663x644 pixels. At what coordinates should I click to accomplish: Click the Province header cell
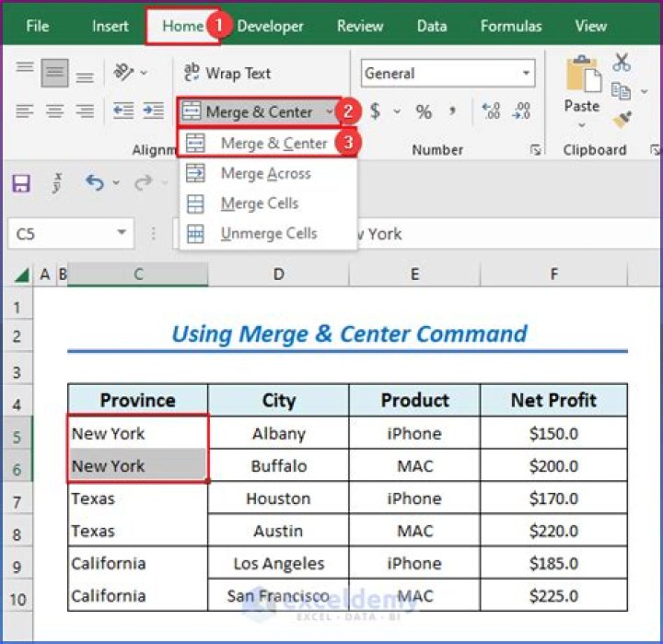[x=138, y=400]
